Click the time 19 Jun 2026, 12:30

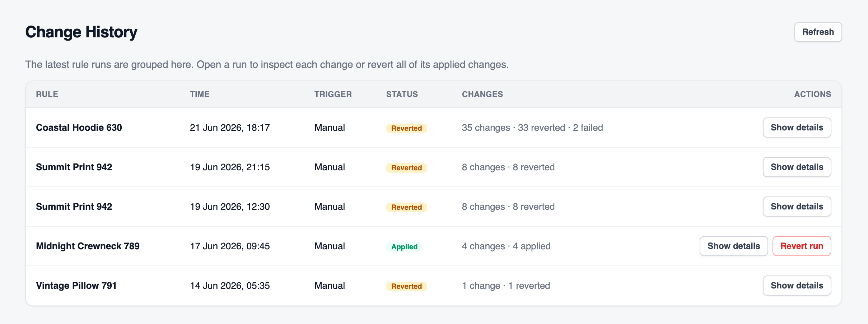click(230, 207)
